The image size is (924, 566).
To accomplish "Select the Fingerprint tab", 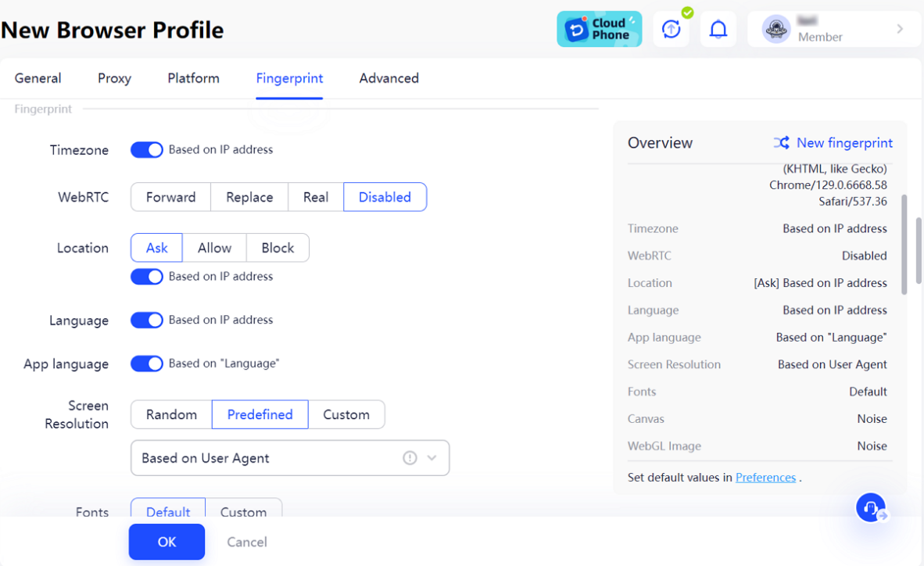I will [x=289, y=78].
